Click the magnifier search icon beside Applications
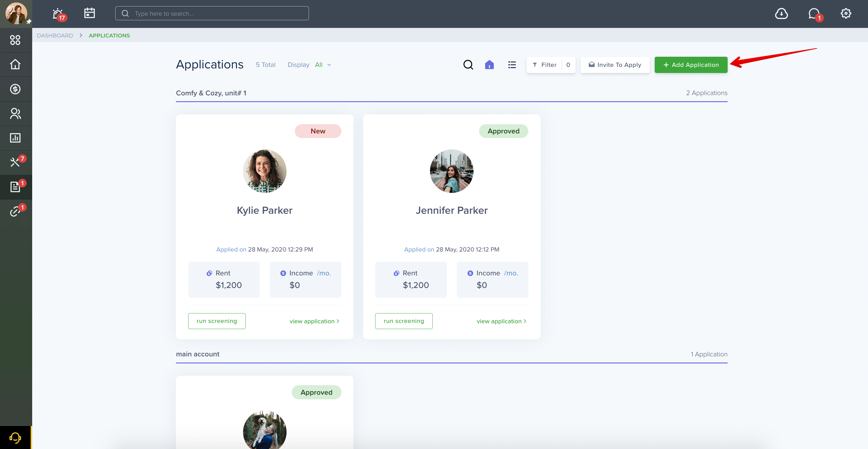The height and width of the screenshot is (449, 868). pos(468,65)
